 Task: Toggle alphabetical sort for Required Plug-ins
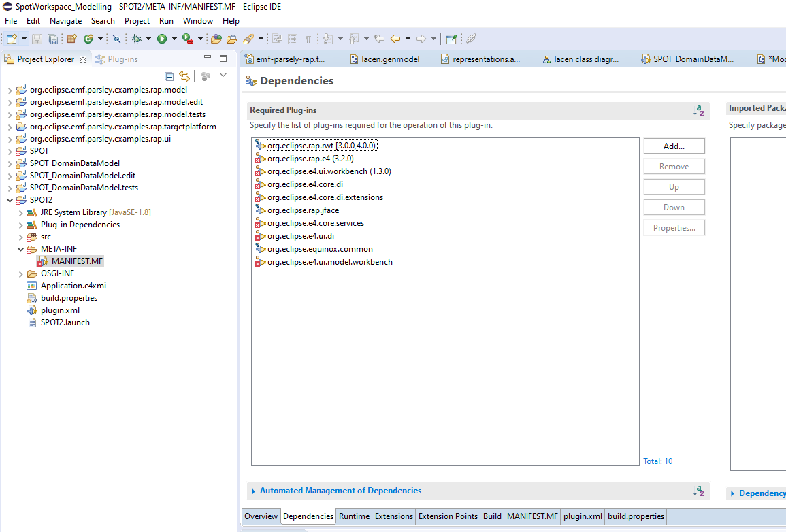pos(699,110)
